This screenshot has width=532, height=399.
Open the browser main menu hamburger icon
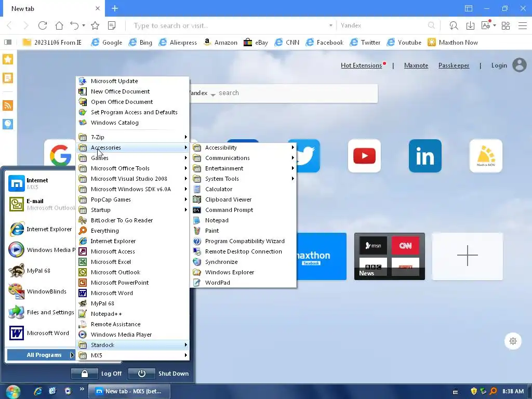[523, 25]
